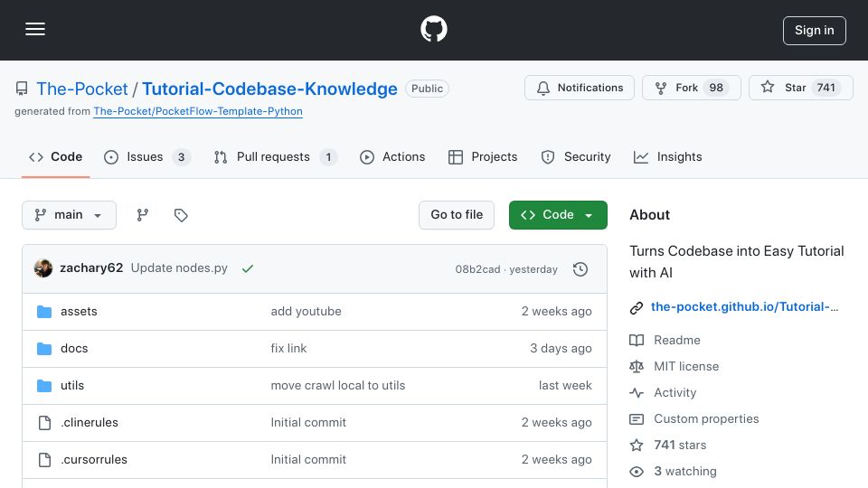Open the PocketFlow-Template-Python template link
Viewport: 868px width, 488px height.
point(198,111)
